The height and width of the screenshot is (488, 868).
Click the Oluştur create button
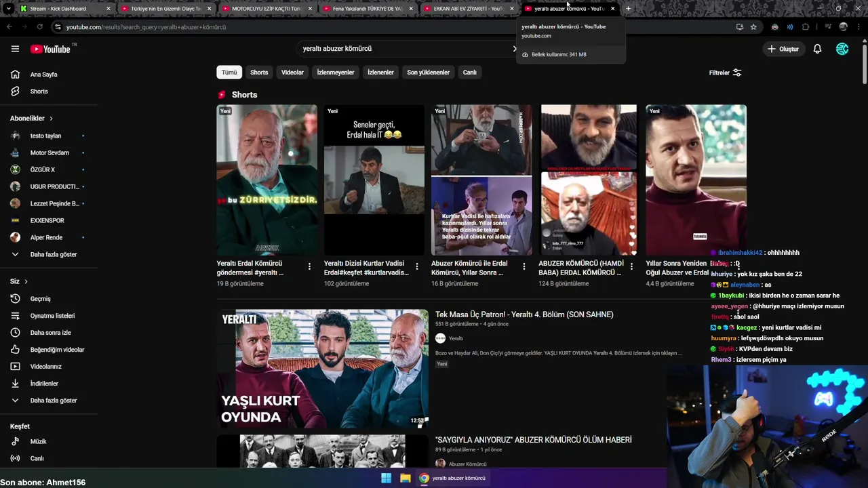783,49
